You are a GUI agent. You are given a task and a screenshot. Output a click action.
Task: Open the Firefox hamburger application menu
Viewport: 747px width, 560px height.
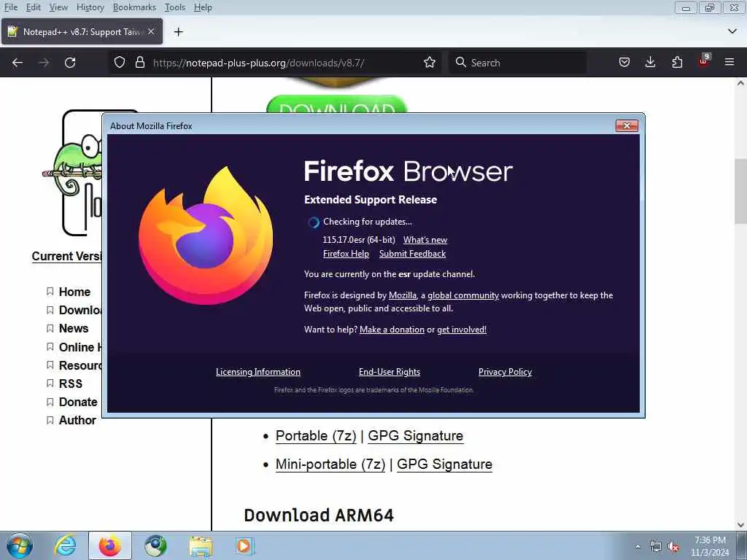[x=729, y=63]
